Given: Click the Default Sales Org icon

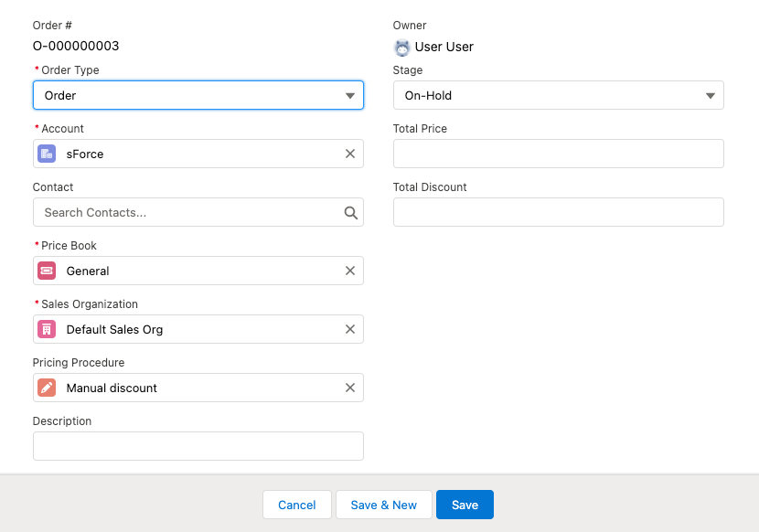Looking at the screenshot, I should pyautogui.click(x=47, y=329).
